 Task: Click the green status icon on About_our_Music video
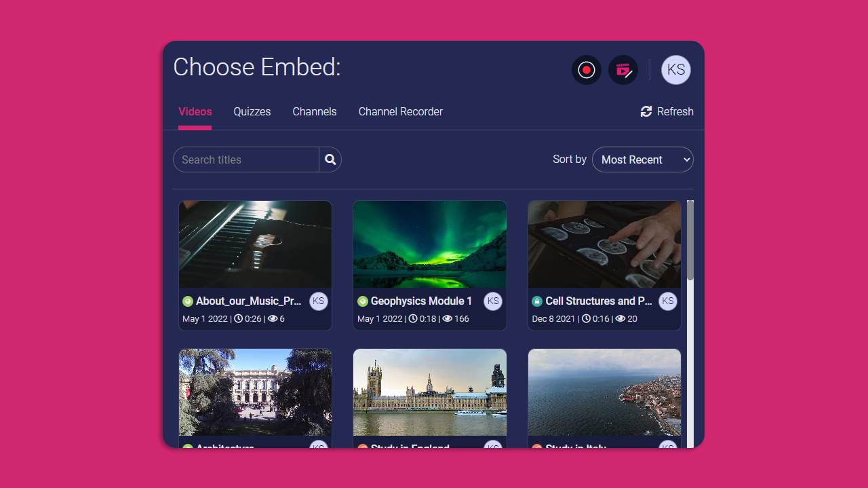(x=188, y=301)
